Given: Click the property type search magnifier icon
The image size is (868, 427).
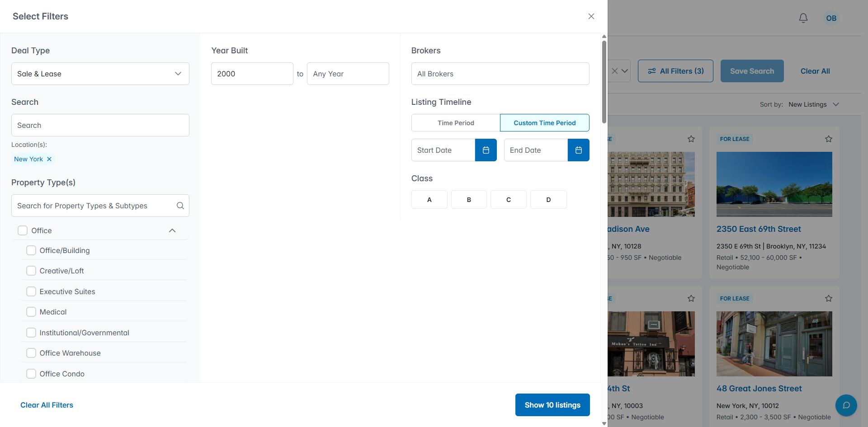Looking at the screenshot, I should 180,206.
